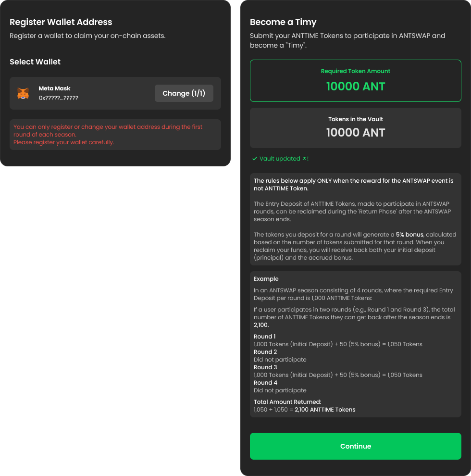Viewport: 471px width, 476px height.
Task: Click the green Vault updated checkmark icon
Action: click(x=254, y=159)
